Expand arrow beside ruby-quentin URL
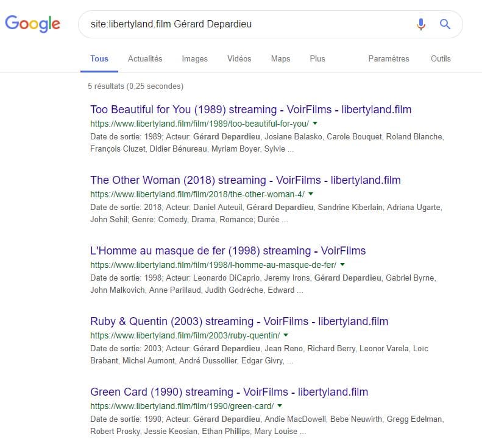482x448 pixels. 286,335
